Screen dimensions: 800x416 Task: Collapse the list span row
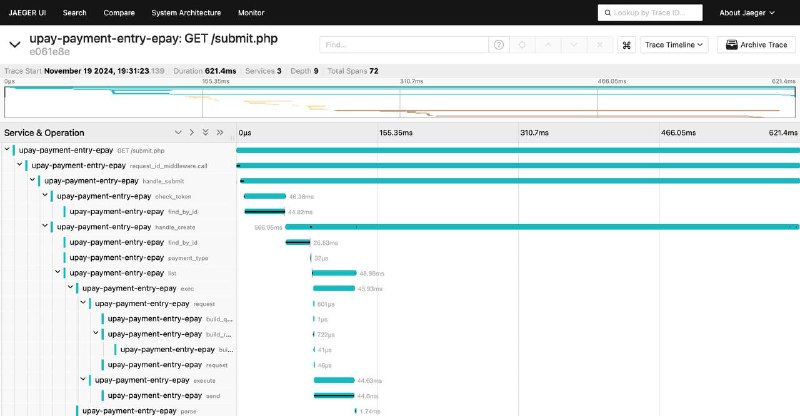click(58, 272)
